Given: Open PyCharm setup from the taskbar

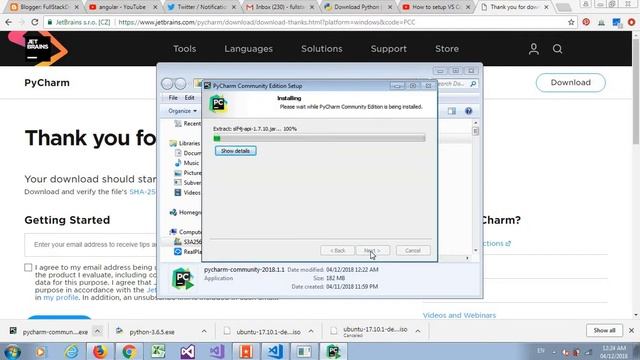Looking at the screenshot, I should (333, 351).
